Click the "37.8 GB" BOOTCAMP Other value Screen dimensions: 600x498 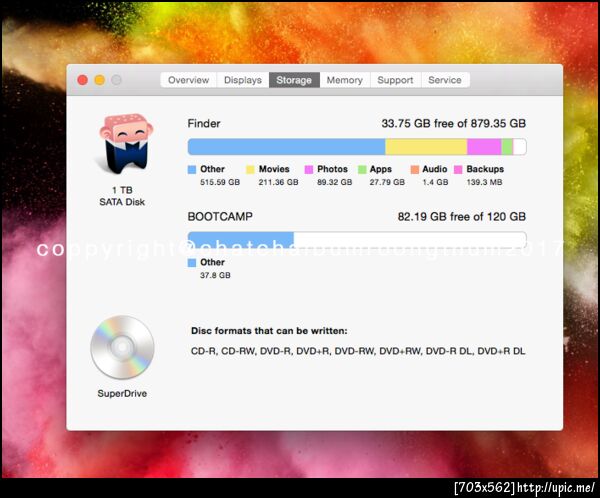tap(215, 275)
